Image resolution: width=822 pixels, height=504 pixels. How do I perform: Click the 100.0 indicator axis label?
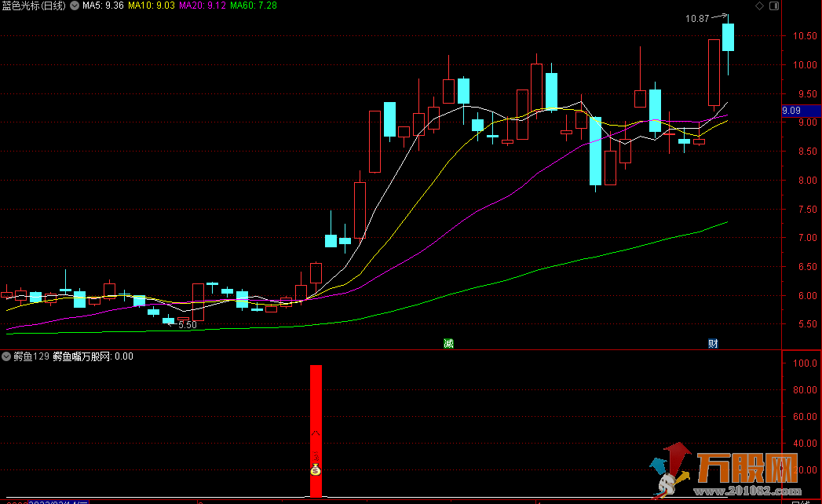tap(805, 363)
